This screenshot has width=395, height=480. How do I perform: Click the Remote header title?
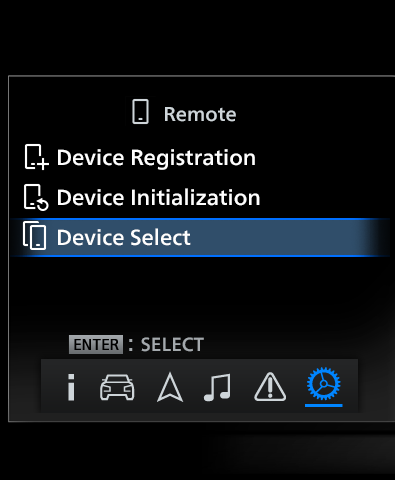(x=200, y=114)
